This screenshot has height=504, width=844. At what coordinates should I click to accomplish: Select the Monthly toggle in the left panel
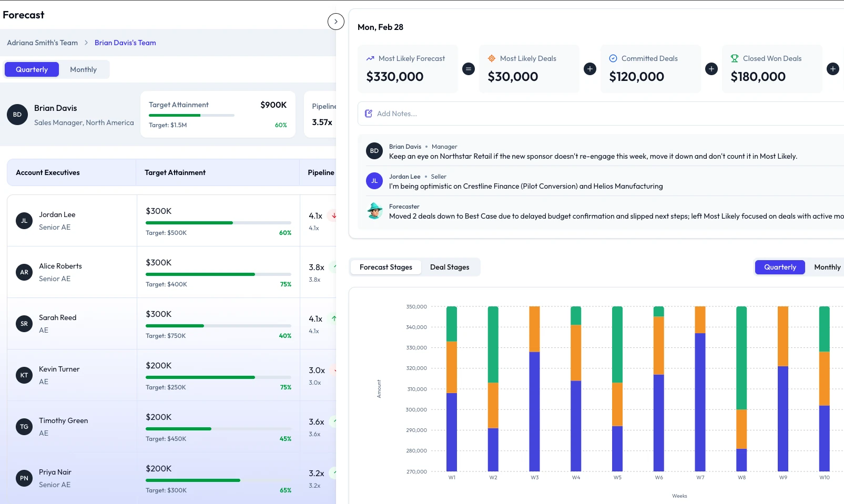point(83,69)
